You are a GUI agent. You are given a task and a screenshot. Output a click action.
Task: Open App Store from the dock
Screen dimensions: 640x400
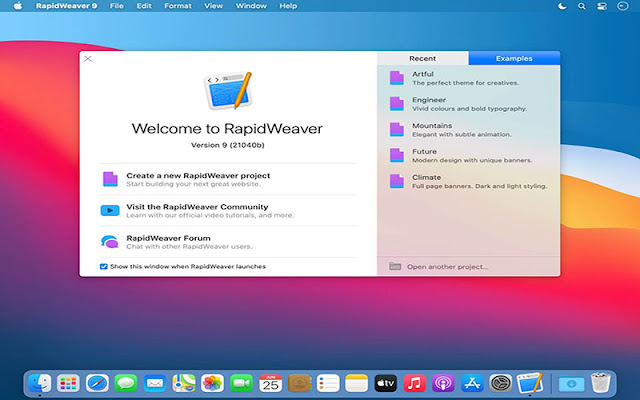[x=472, y=383]
